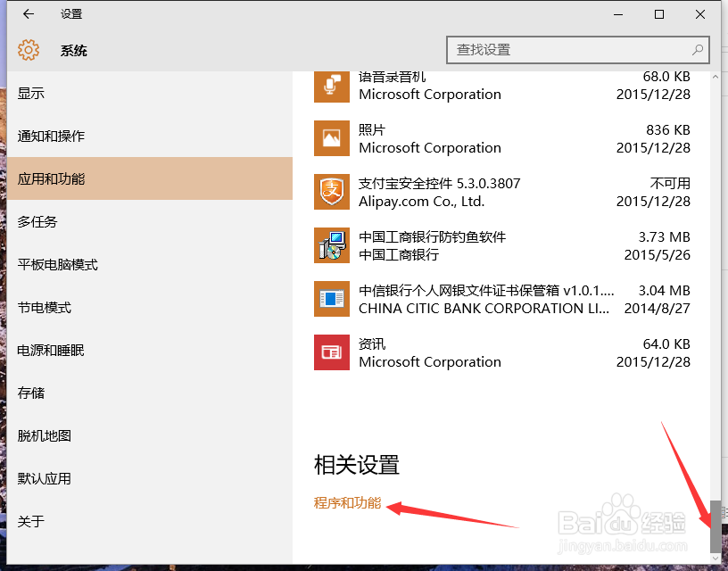The height and width of the screenshot is (571, 728).
Task: Go back with the arrow button
Action: click(x=29, y=14)
